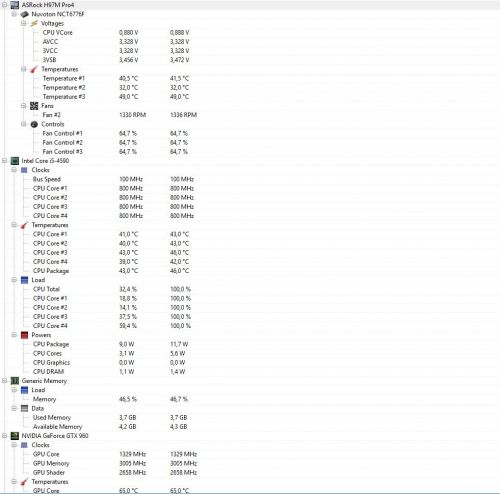Click the Voltages lightning bolt icon
500x494 pixels.
[34, 23]
